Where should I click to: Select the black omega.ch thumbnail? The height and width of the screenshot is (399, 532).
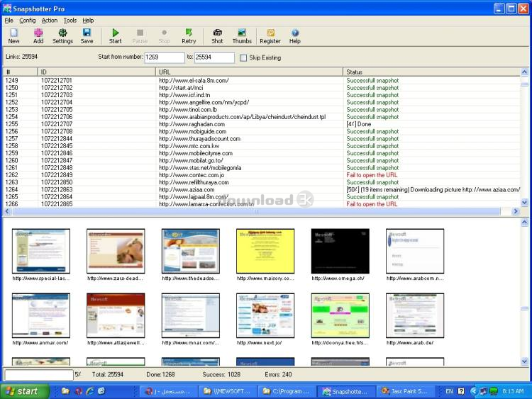click(340, 251)
